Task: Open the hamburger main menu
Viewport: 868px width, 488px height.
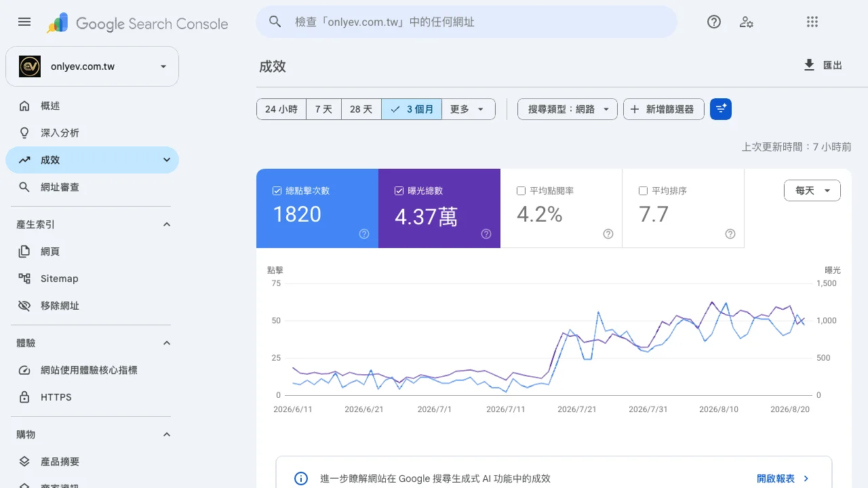Action: click(x=24, y=22)
